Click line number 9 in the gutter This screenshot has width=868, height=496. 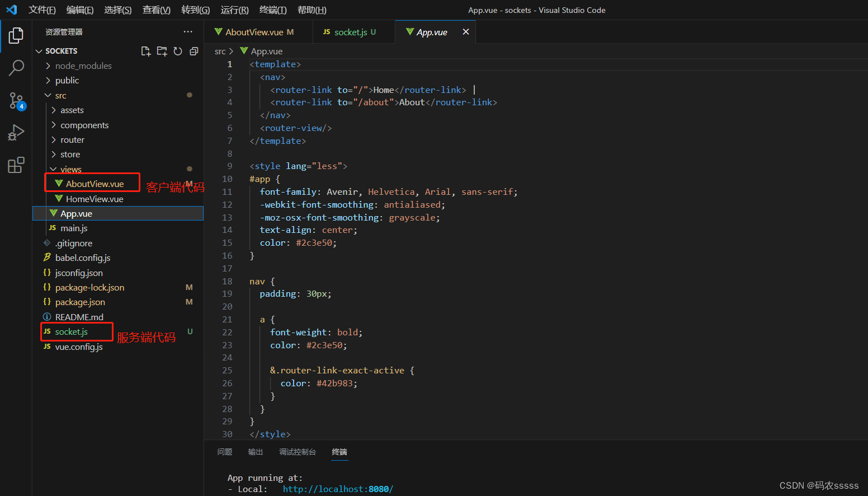coord(230,166)
